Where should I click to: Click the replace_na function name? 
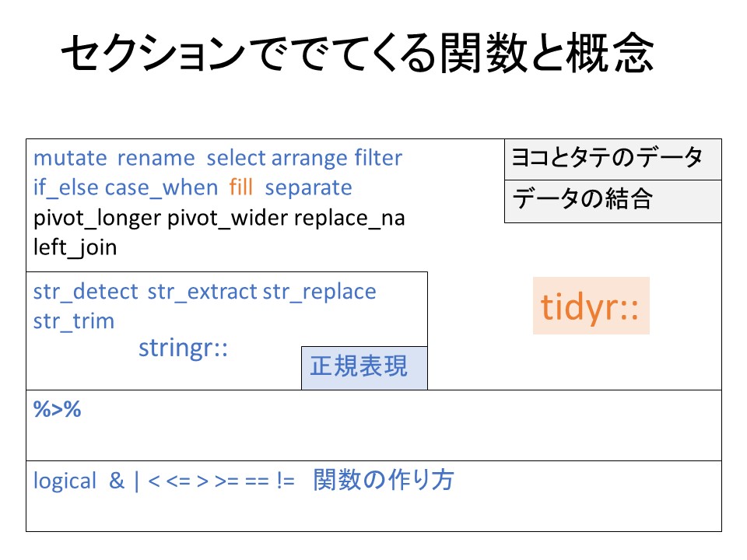coord(349,218)
